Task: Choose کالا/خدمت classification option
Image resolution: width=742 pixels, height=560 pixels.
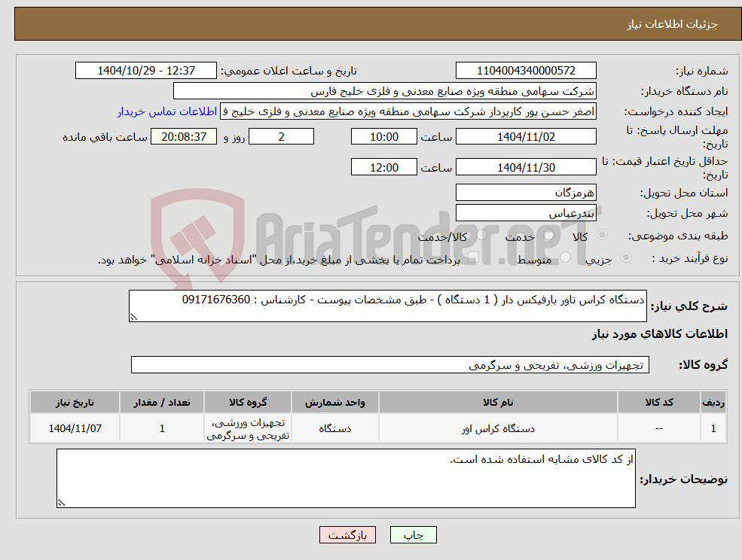Action: point(481,233)
